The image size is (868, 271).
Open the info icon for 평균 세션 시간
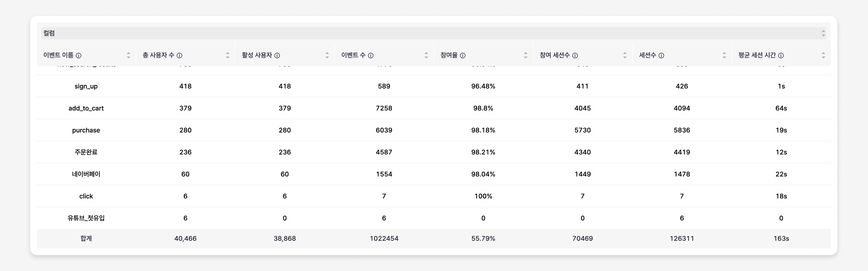(781, 55)
